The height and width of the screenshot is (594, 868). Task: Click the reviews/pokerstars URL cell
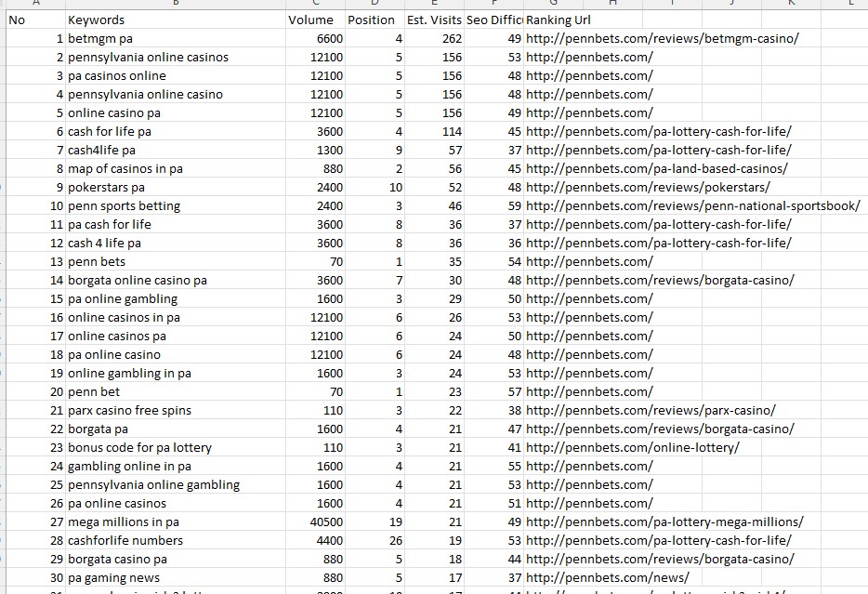(648, 187)
